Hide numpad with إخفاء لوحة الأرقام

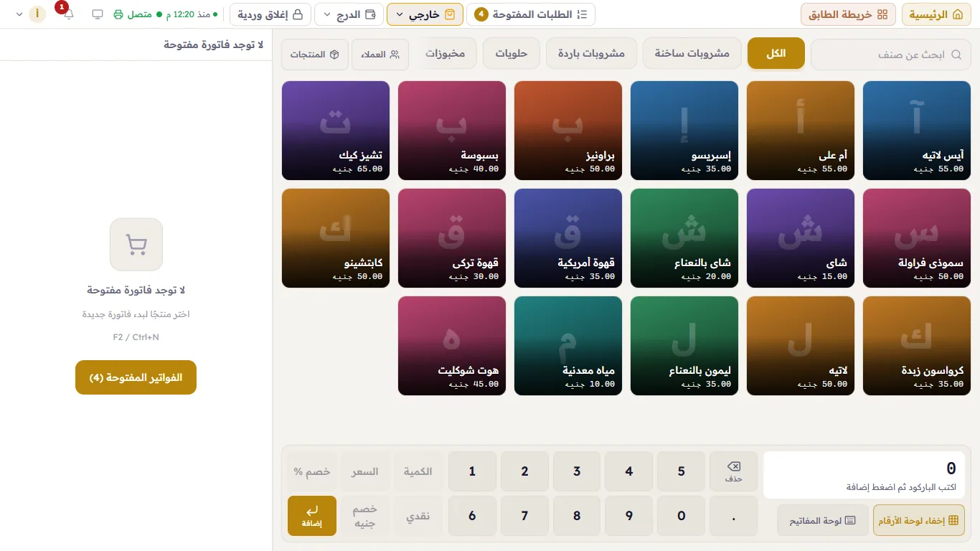[x=919, y=520]
